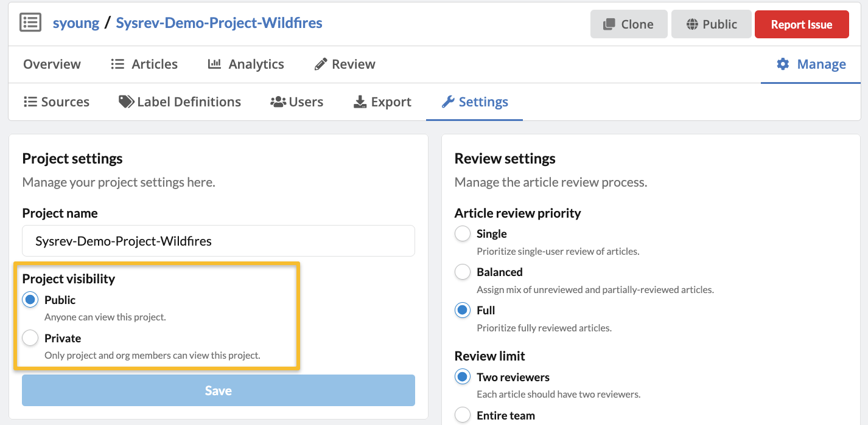Click the Manage gear icon

coord(783,64)
